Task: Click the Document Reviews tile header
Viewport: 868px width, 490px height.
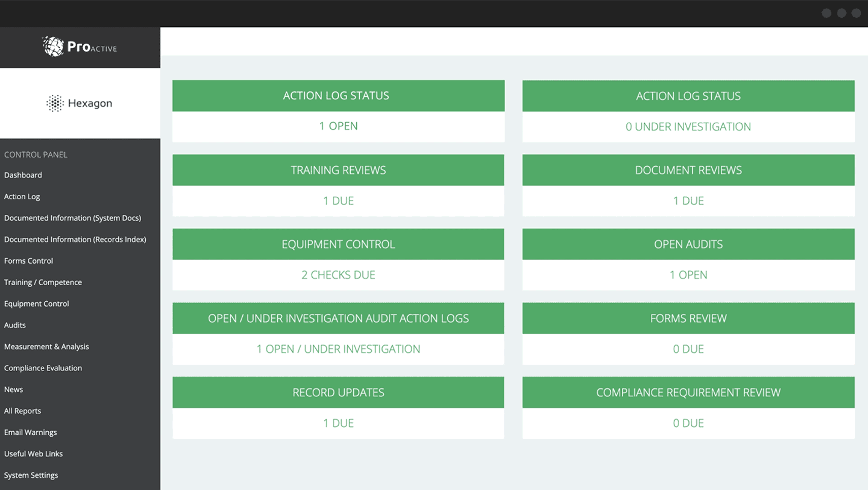Action: (688, 170)
